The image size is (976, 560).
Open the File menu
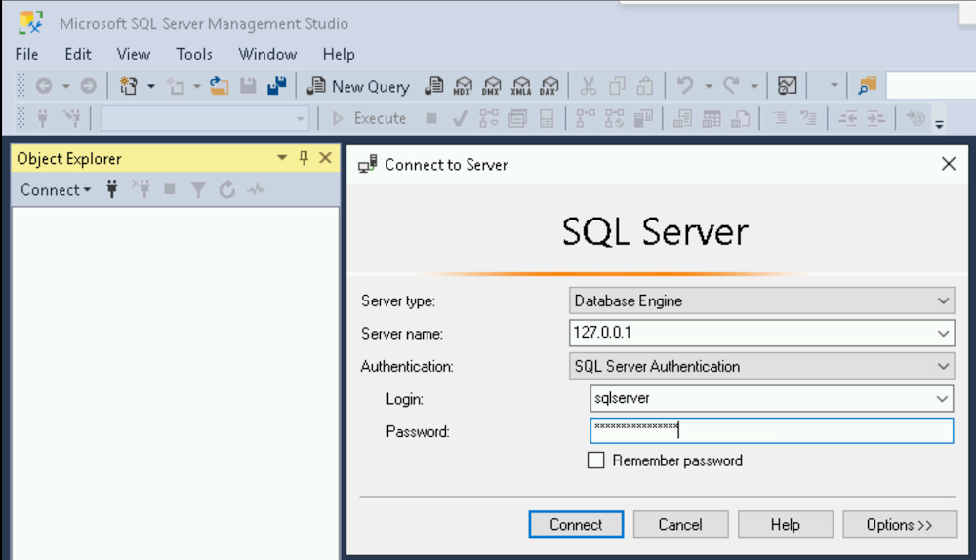[26, 54]
